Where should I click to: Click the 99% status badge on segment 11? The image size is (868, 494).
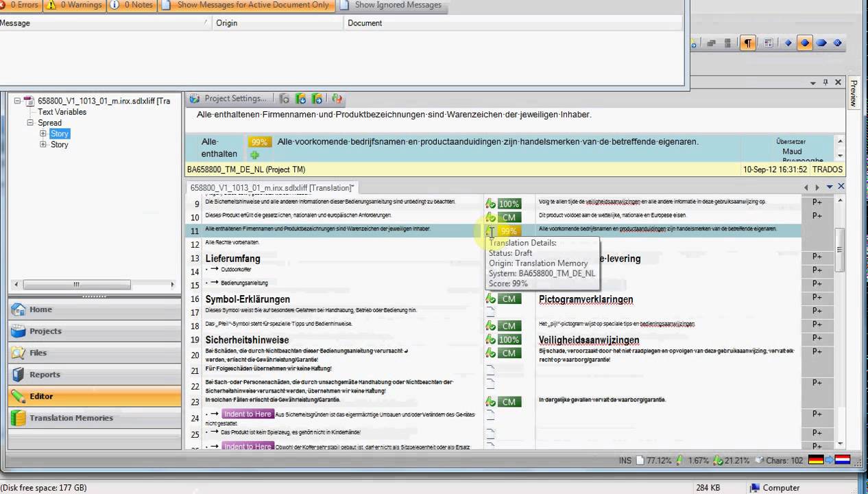point(509,231)
